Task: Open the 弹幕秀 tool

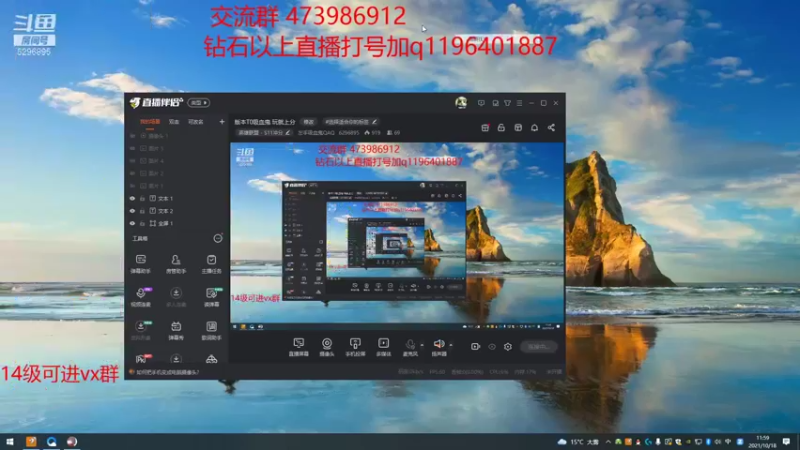Action: pos(176,330)
